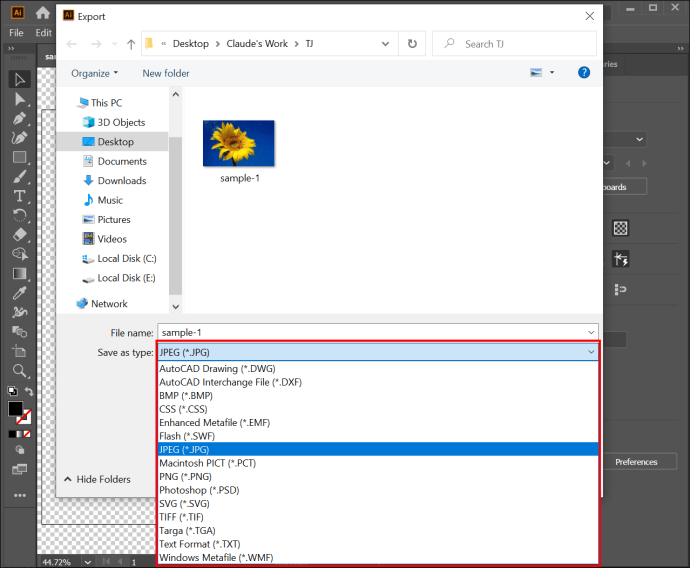Click the New folder button
The height and width of the screenshot is (568, 690).
click(166, 73)
